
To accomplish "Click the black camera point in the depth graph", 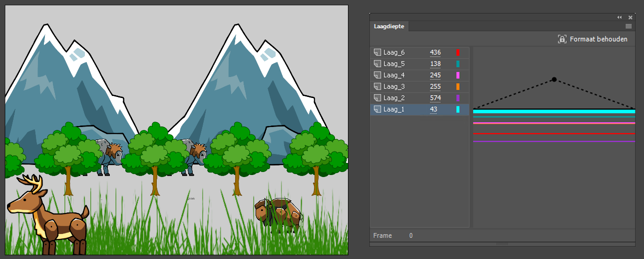I will 554,79.
